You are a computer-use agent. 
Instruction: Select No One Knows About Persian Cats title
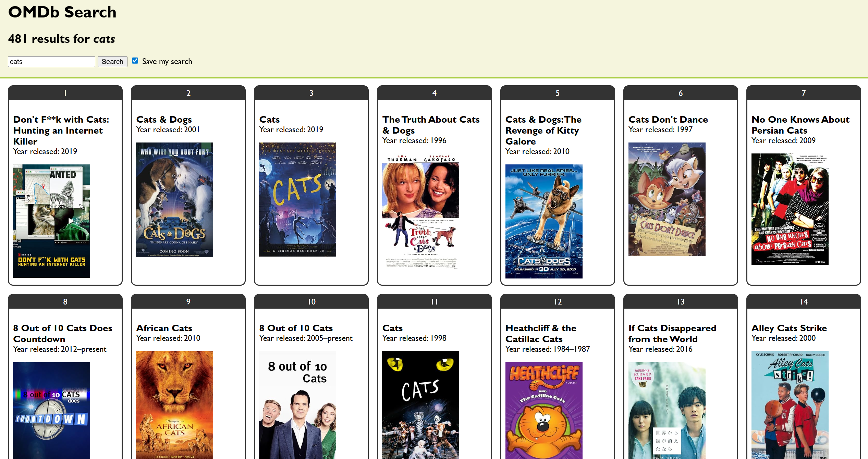800,125
